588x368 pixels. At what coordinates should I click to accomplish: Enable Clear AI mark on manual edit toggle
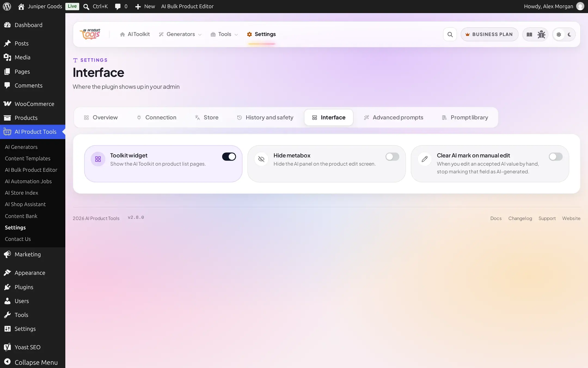556,156
